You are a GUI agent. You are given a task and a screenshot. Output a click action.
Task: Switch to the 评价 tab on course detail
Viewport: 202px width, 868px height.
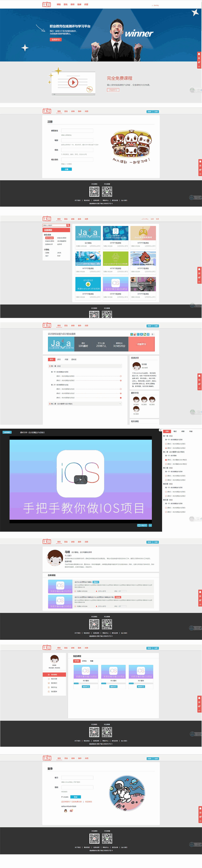59,360
